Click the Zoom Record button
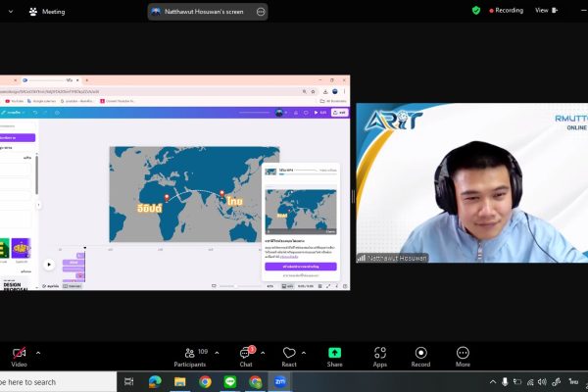 (420, 357)
